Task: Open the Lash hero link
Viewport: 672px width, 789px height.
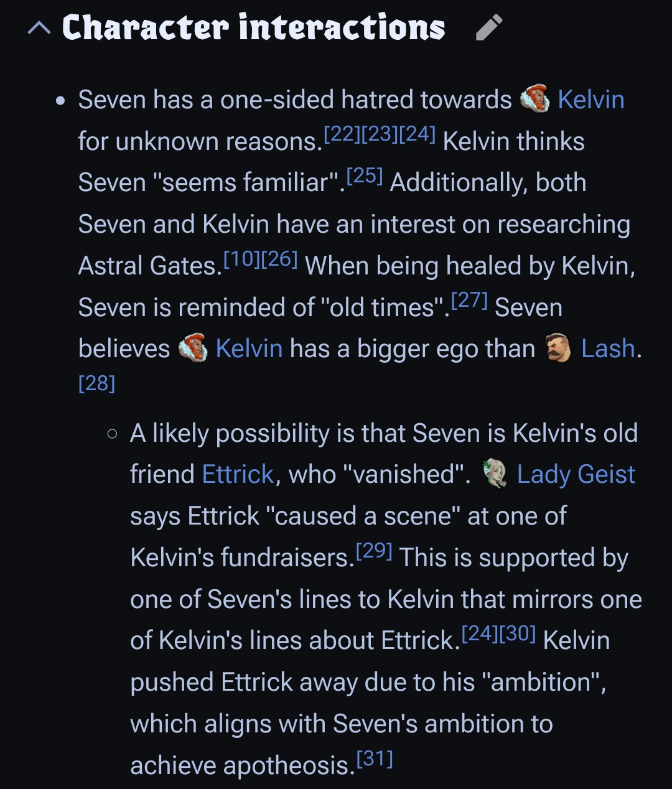Action: tap(608, 348)
